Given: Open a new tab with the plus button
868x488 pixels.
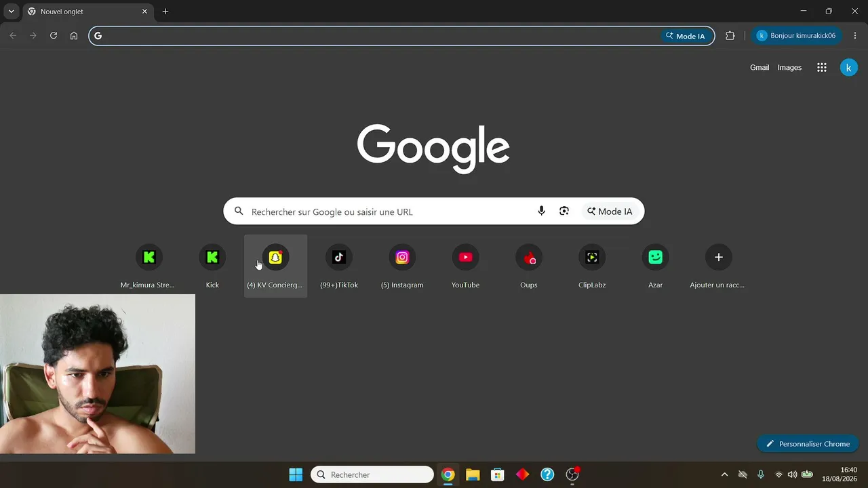Looking at the screenshot, I should coord(165,12).
